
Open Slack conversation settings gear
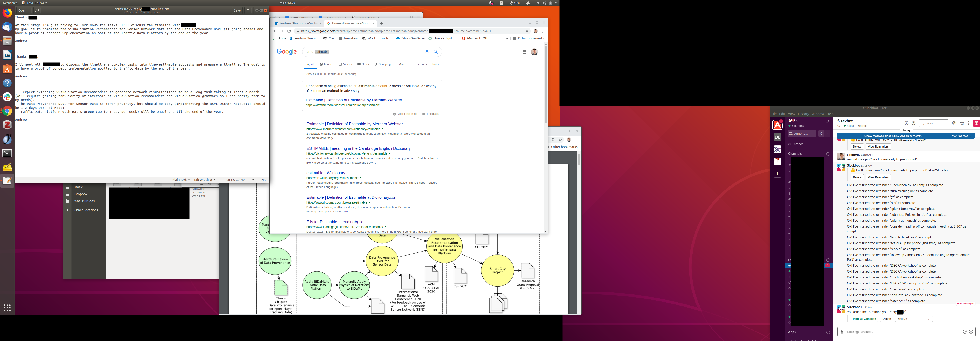[x=913, y=123]
